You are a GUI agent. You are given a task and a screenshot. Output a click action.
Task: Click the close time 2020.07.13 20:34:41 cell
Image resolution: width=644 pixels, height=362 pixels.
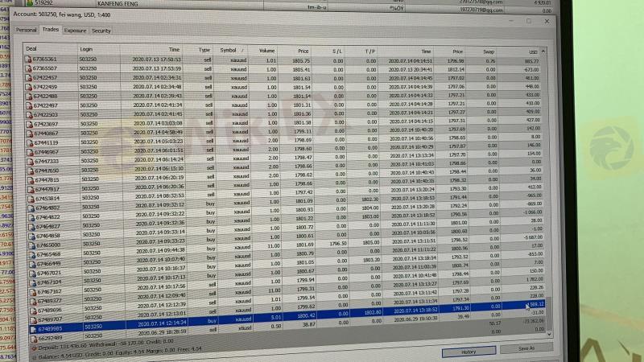410,69
